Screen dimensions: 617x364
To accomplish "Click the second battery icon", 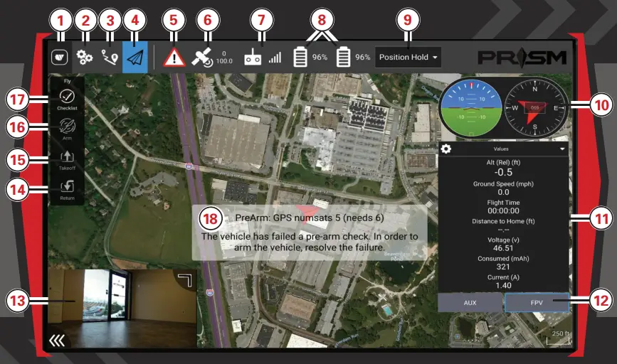I will coord(343,57).
